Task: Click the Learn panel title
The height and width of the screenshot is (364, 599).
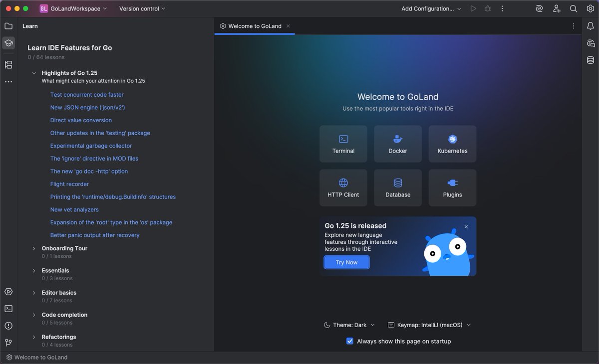Action: pos(30,26)
